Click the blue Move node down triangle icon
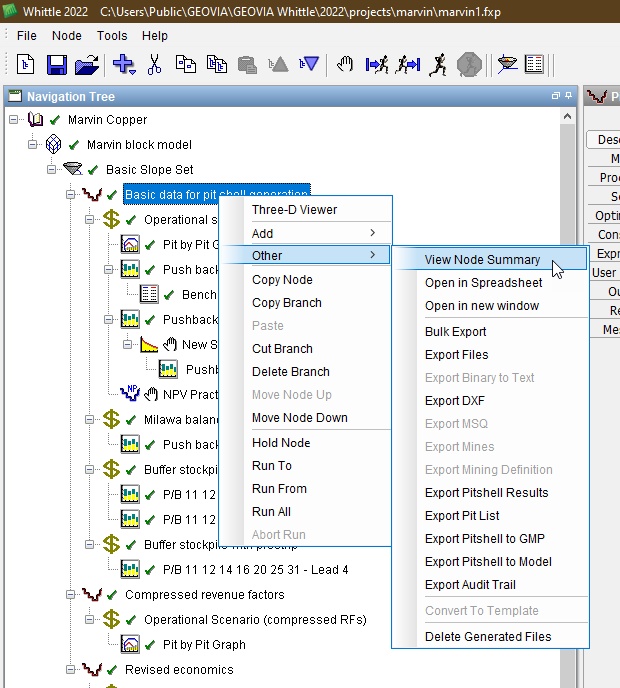The width and height of the screenshot is (620, 688). coord(309,64)
